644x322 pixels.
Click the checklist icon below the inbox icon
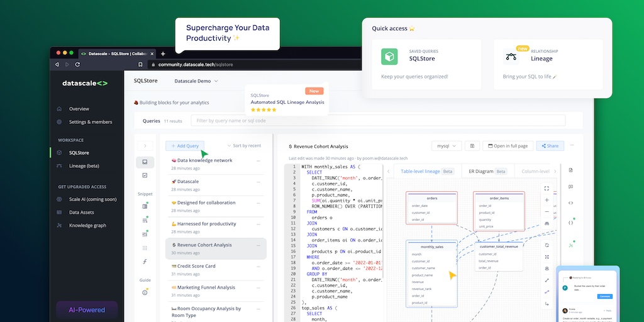(x=145, y=175)
